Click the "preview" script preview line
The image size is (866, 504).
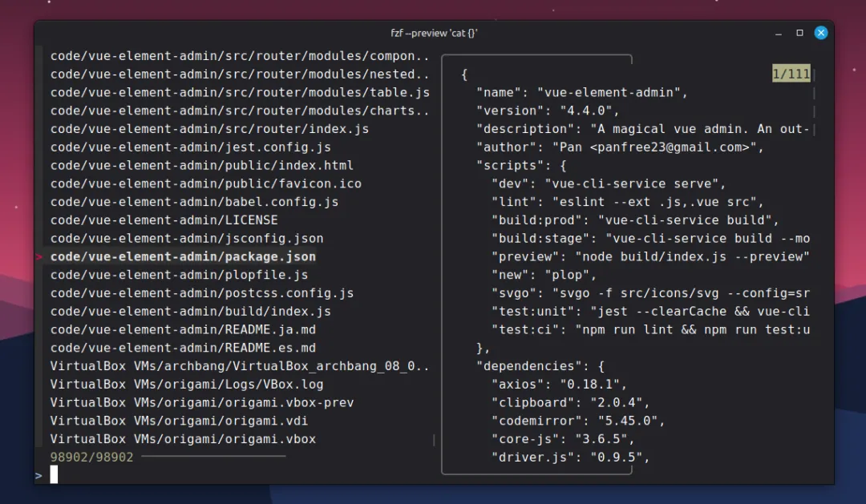pos(650,256)
